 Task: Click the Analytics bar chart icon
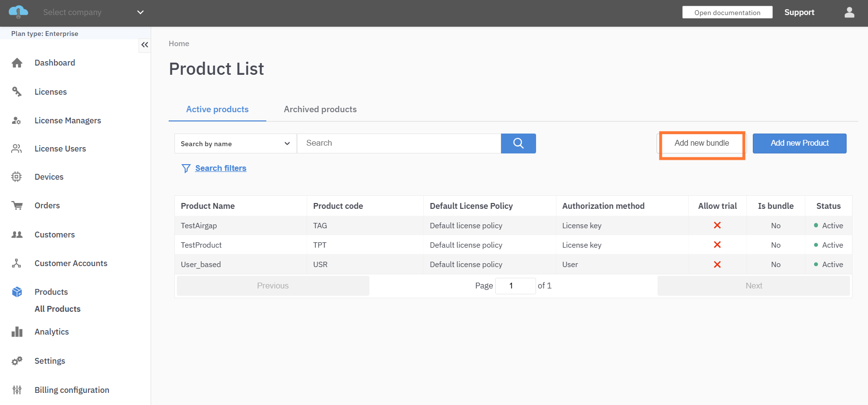tap(17, 332)
